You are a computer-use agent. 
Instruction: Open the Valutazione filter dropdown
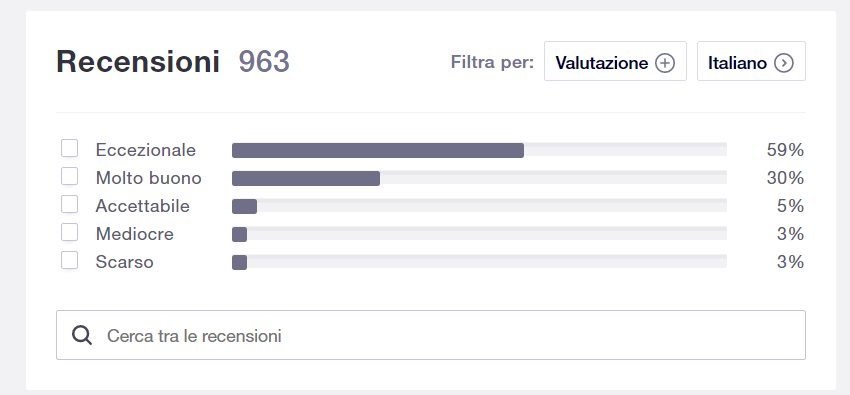tap(615, 61)
